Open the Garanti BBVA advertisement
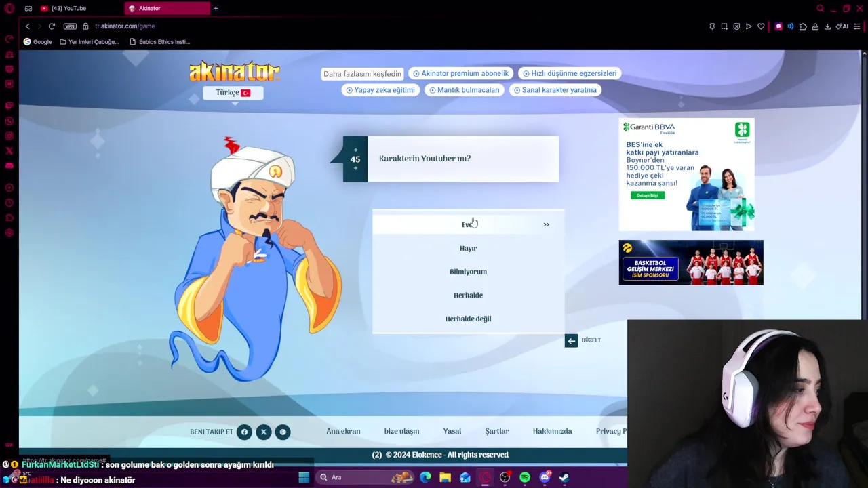This screenshot has height=488, width=868. click(x=686, y=175)
